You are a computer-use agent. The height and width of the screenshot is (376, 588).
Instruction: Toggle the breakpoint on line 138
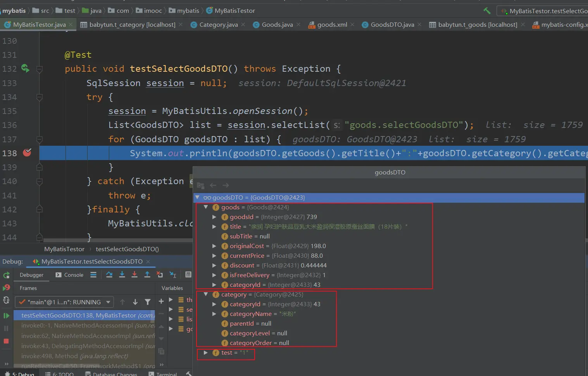(27, 153)
